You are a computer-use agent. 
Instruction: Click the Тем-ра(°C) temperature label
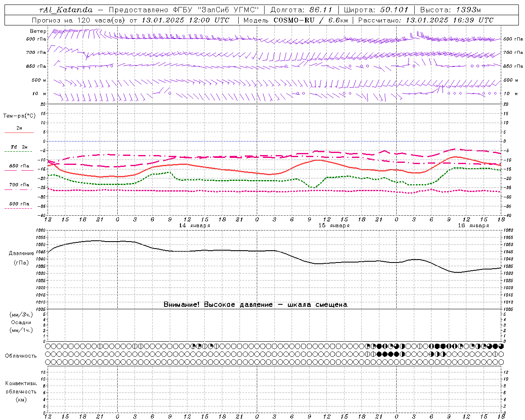click(x=19, y=116)
